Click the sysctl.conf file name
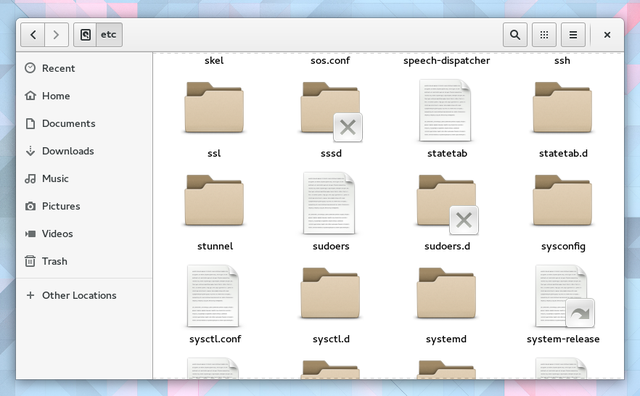This screenshot has height=396, width=640. 215,339
